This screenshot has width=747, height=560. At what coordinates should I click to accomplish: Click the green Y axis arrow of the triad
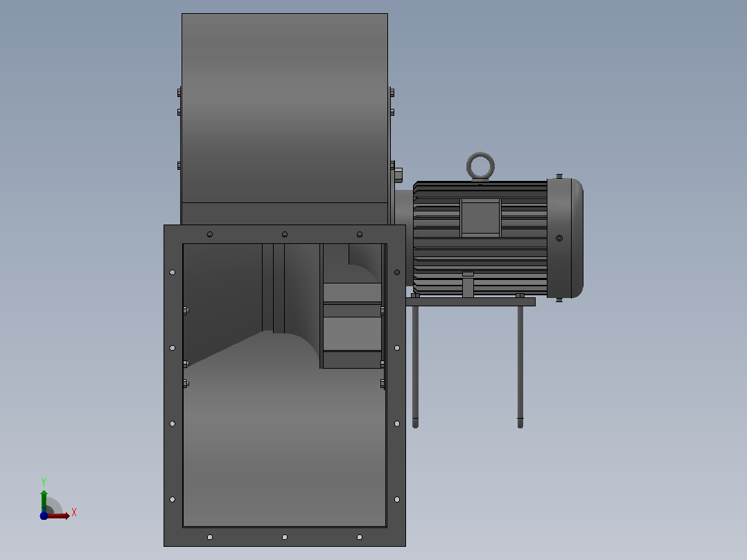point(44,500)
